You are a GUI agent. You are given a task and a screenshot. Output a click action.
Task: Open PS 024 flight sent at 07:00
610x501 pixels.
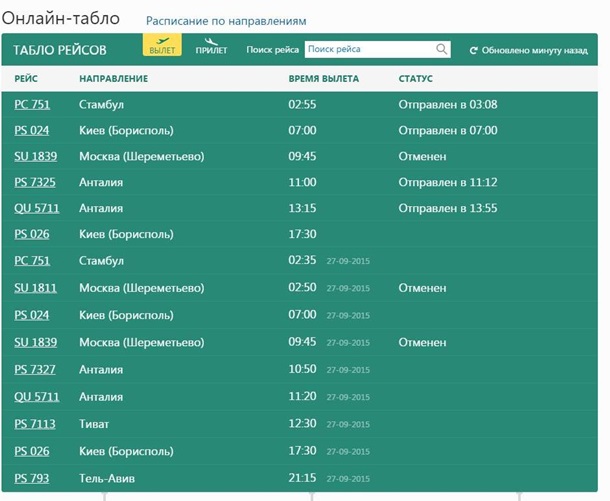pyautogui.click(x=31, y=130)
